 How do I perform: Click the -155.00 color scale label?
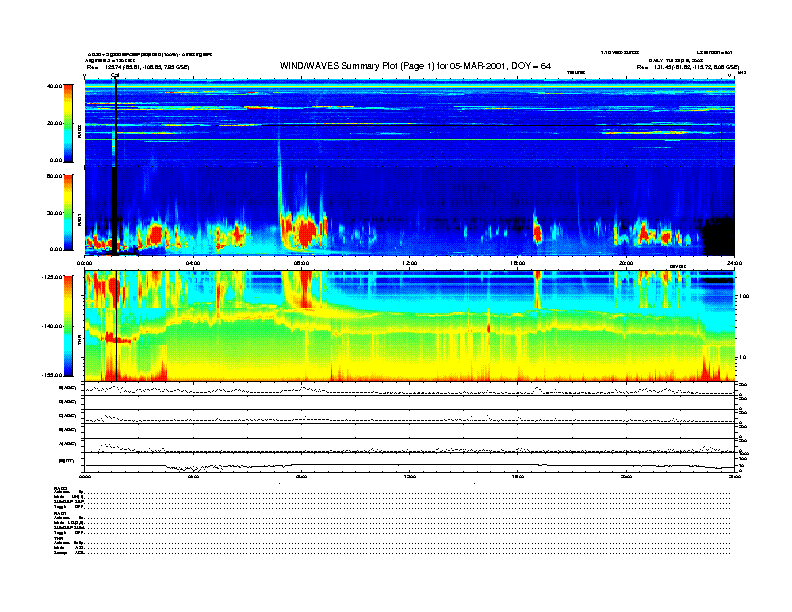coord(52,375)
